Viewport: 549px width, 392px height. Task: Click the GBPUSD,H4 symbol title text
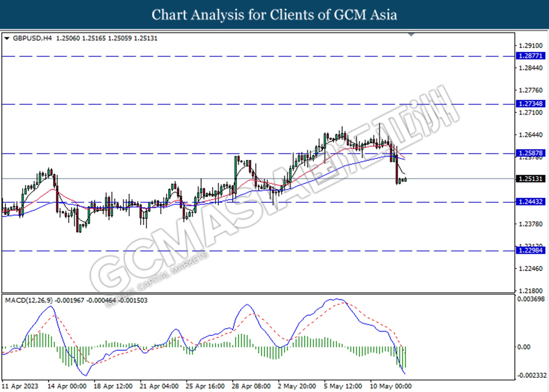32,38
